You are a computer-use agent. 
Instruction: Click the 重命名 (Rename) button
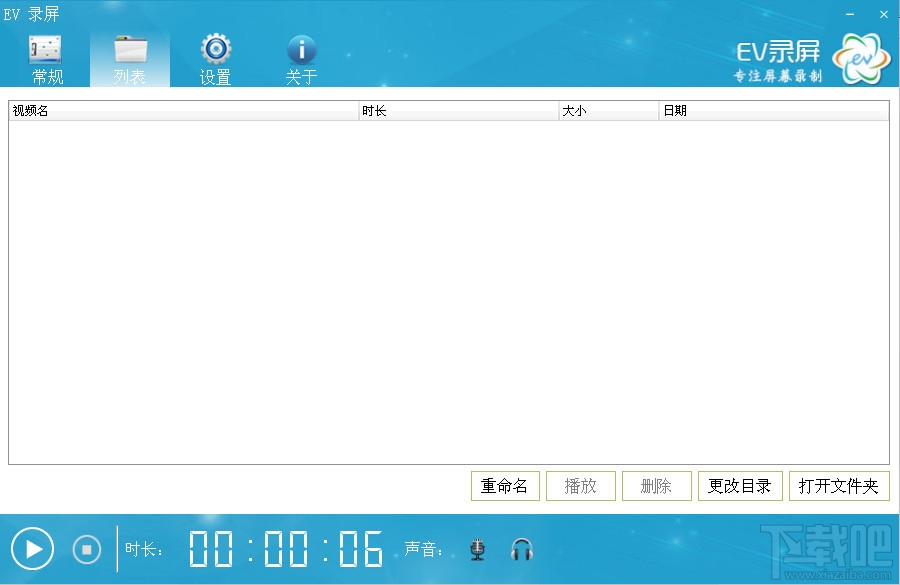(505, 485)
